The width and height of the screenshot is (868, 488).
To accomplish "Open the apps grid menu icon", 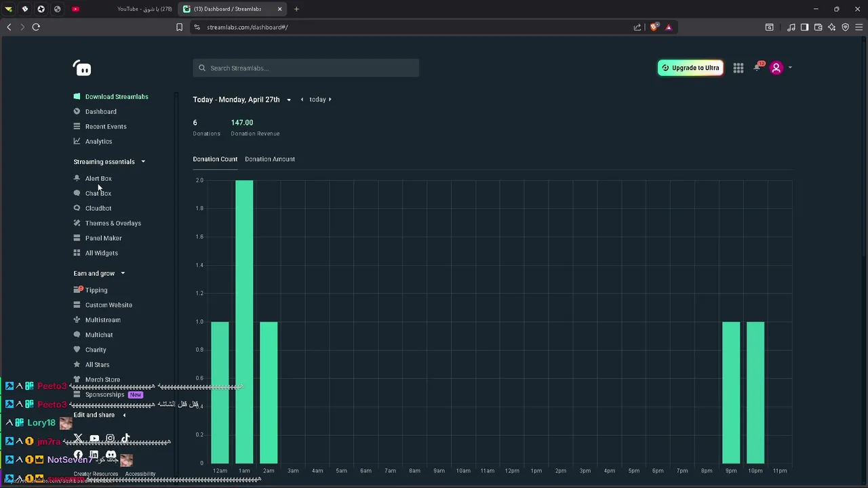I will click(x=738, y=68).
